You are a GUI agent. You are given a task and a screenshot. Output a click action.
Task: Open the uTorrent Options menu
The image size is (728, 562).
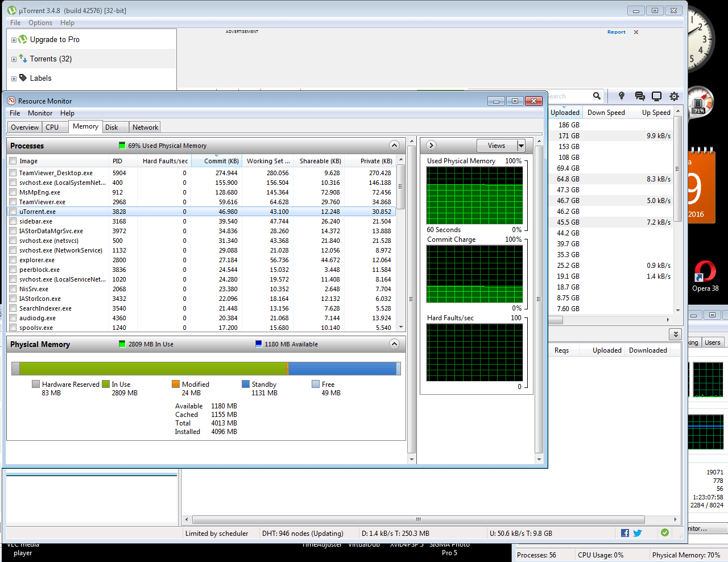40,23
